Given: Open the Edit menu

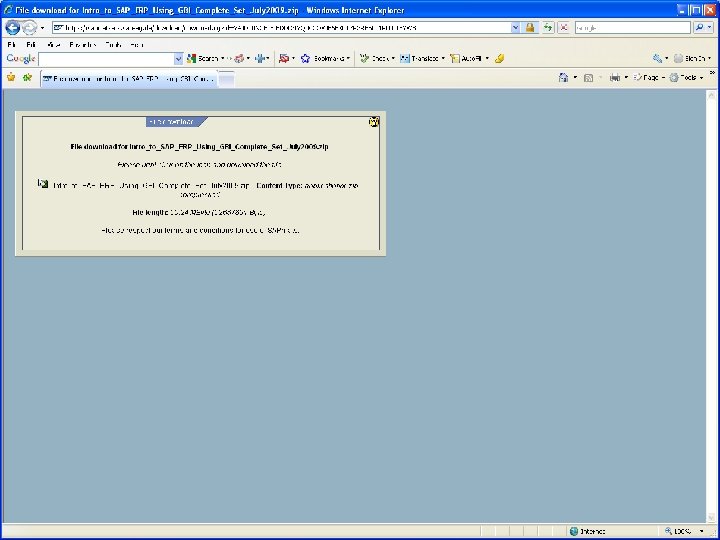Looking at the screenshot, I should coord(31,45).
